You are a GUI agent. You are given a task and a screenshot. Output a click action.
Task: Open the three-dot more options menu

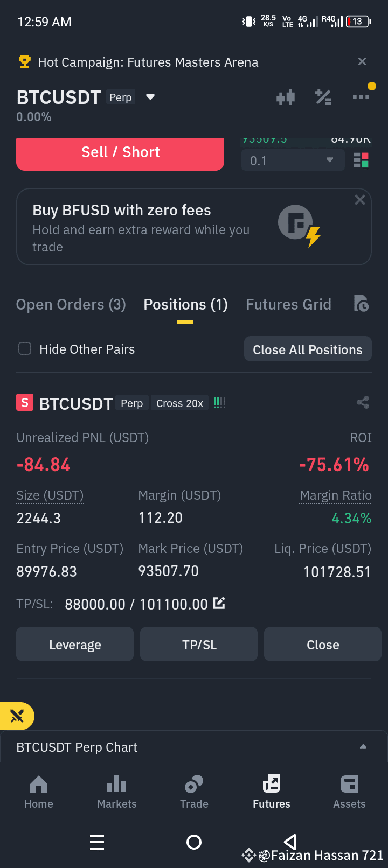click(x=361, y=97)
